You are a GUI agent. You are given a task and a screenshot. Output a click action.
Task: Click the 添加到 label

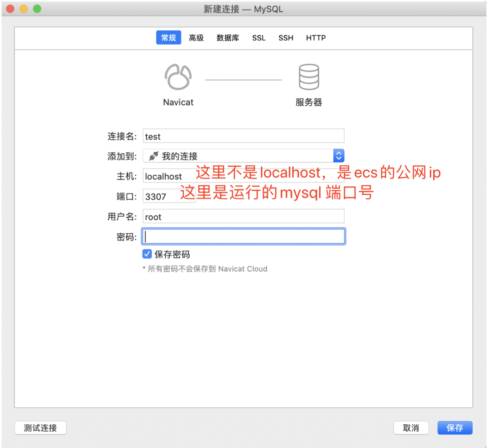coord(122,156)
